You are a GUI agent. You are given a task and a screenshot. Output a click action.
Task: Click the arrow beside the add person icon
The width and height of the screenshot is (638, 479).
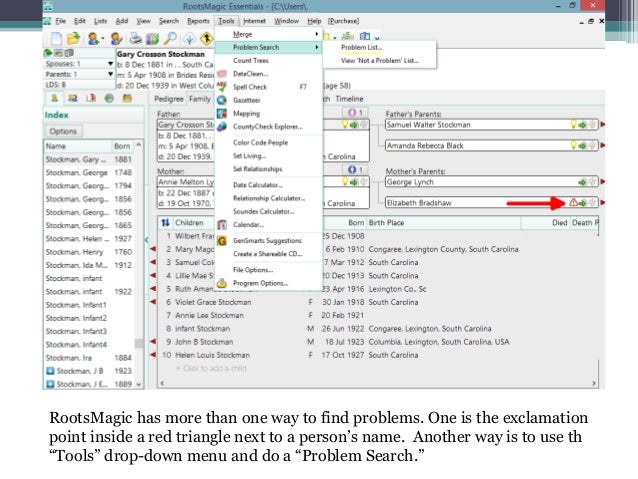coord(103,39)
